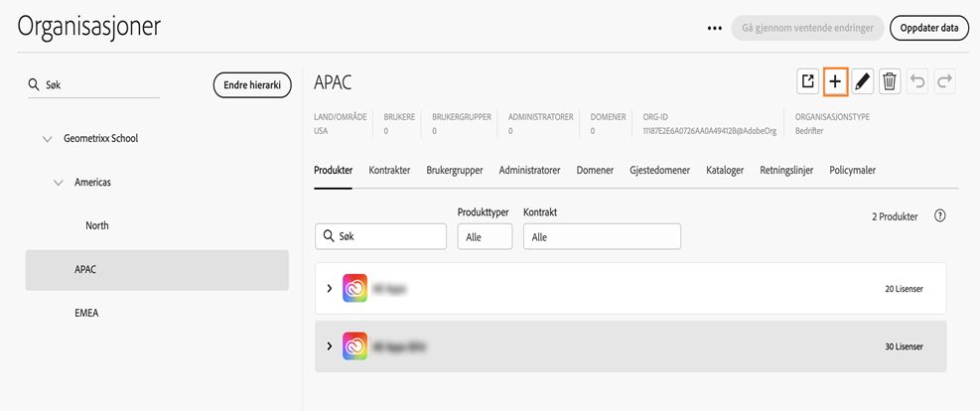
Task: Switch to the Kontrakter tab
Action: click(389, 170)
